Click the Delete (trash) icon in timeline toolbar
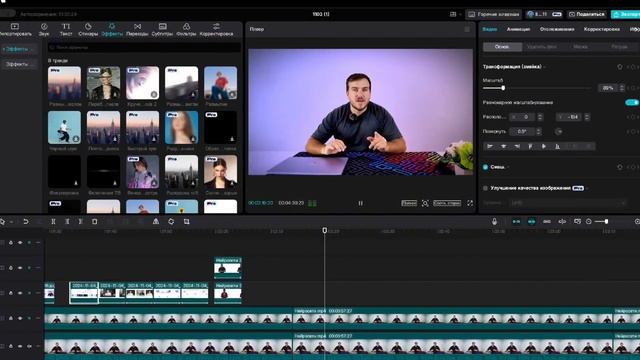Image resolution: width=640 pixels, height=360 pixels. (94, 222)
